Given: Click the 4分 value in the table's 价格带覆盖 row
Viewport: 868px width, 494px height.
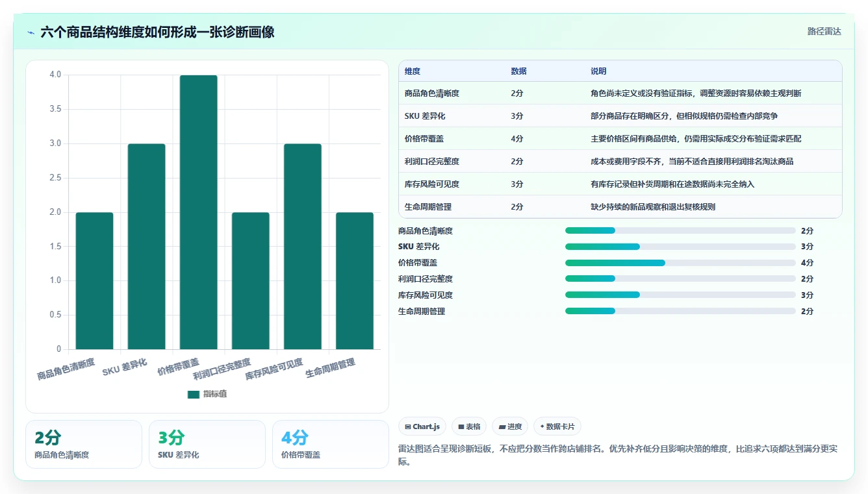Looking at the screenshot, I should tap(517, 138).
